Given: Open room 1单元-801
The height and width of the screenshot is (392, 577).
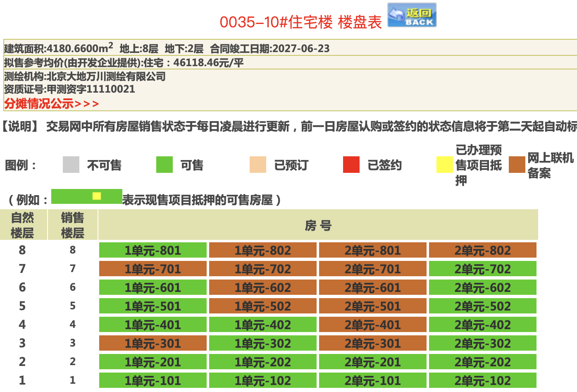Looking at the screenshot, I should click(153, 250).
